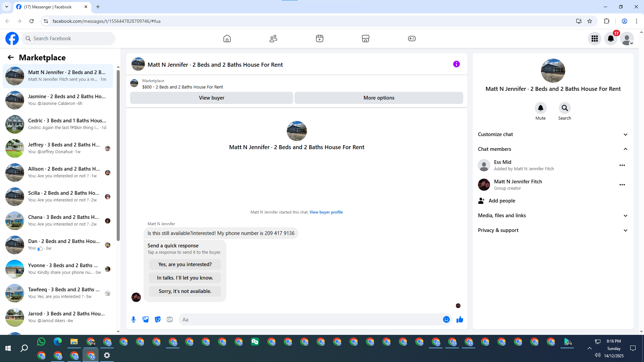Screen dimensions: 644x362
Task: Click the conversation list scrollbar
Action: coord(118,155)
